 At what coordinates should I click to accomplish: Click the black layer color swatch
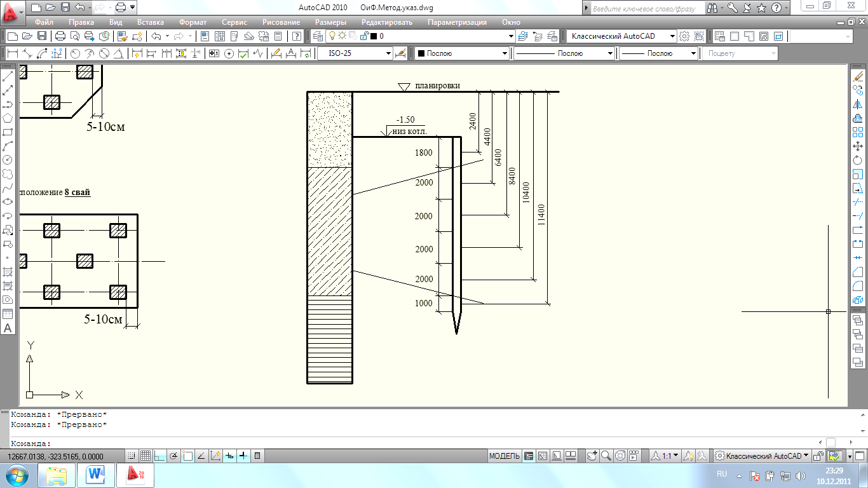point(373,36)
